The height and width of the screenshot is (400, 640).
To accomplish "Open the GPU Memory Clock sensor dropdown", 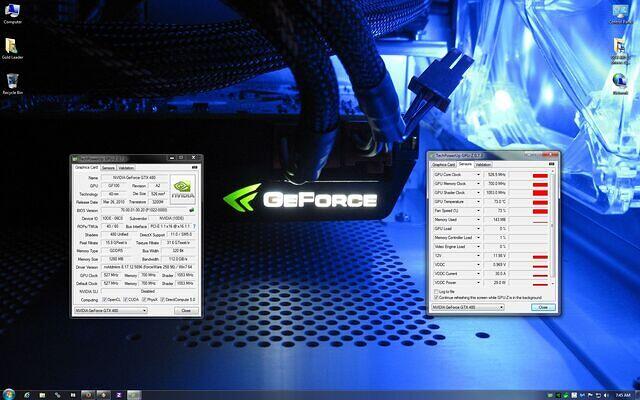I will (x=478, y=184).
